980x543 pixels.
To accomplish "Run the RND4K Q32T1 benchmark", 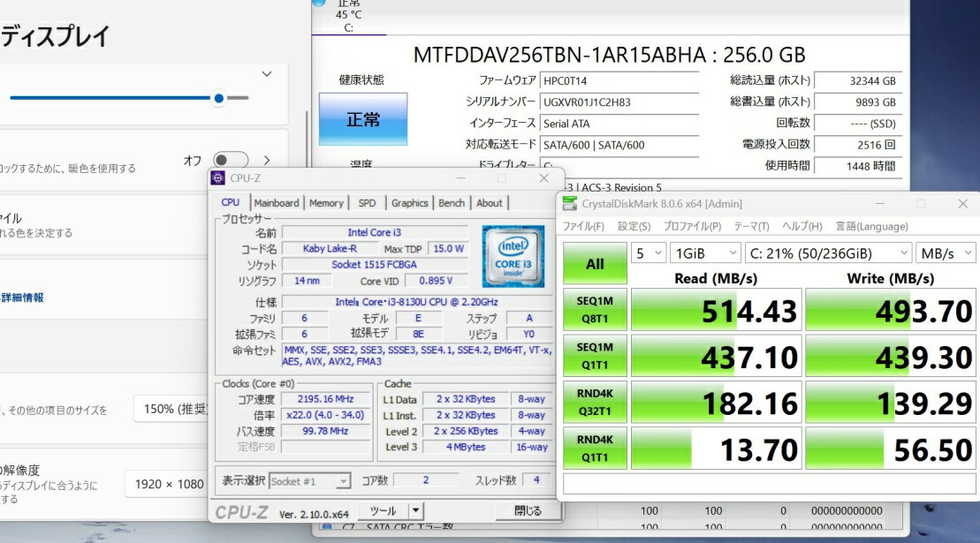I will click(x=595, y=402).
